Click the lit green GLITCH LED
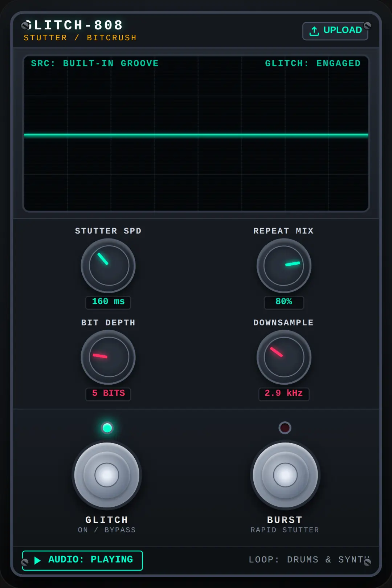The width and height of the screenshot is (392, 588). [107, 428]
